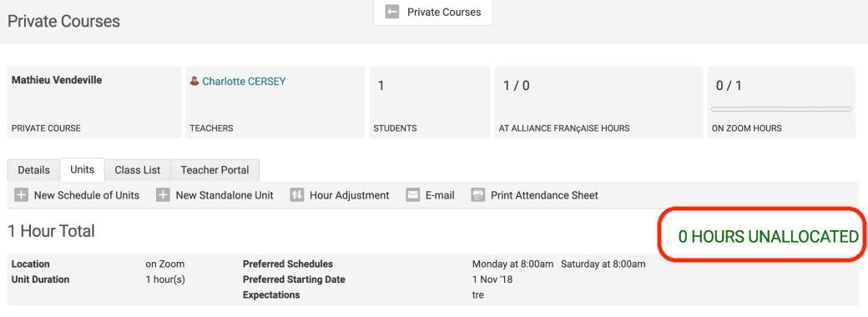
Task: Click the Hour Adjustment arrows icon
Action: click(x=297, y=195)
